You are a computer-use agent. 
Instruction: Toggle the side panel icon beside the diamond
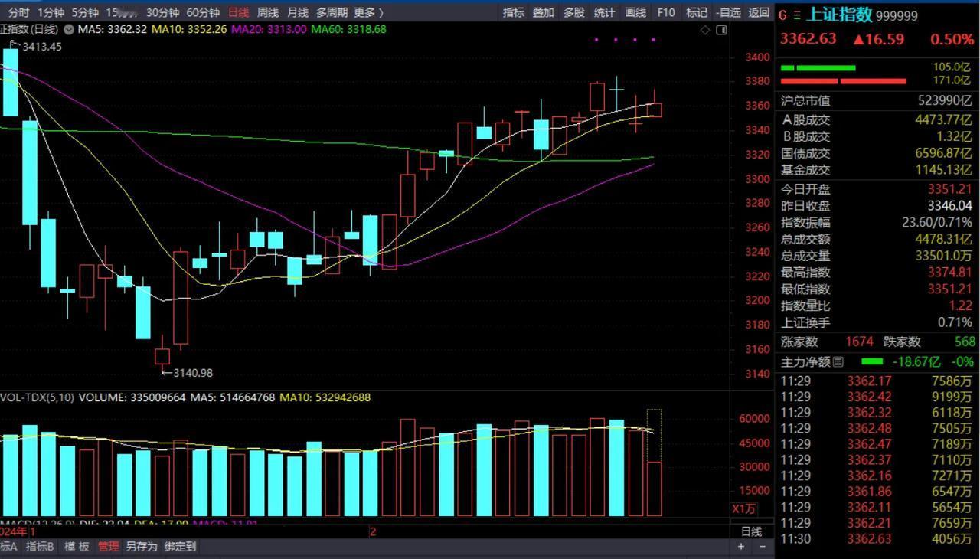(720, 30)
